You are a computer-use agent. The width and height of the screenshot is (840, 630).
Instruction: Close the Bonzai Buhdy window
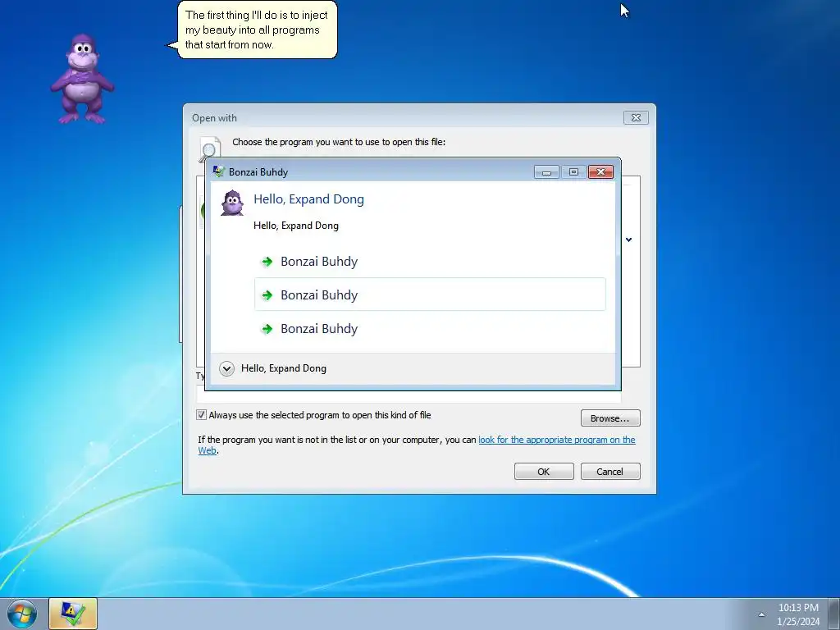click(600, 171)
